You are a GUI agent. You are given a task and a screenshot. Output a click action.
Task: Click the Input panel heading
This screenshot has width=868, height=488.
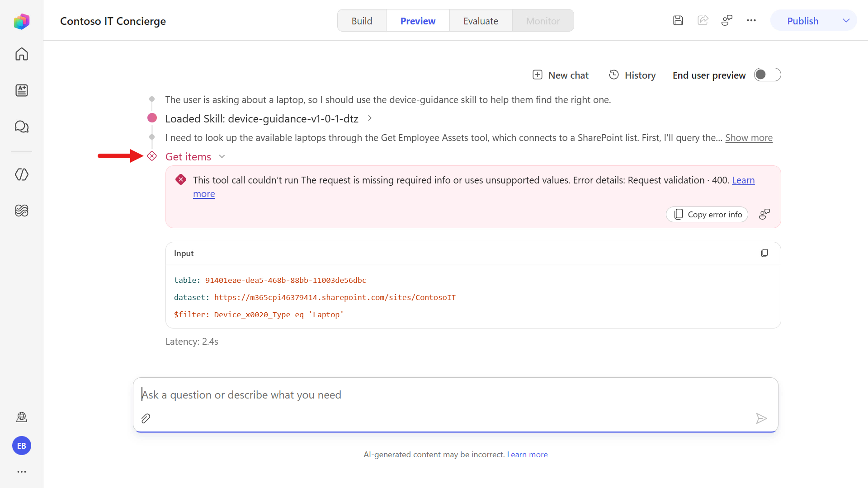[184, 253]
